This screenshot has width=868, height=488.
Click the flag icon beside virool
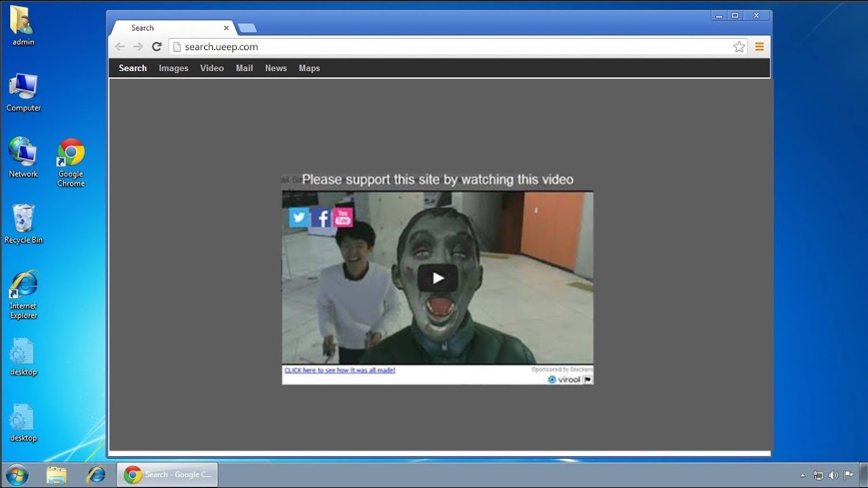click(x=587, y=380)
